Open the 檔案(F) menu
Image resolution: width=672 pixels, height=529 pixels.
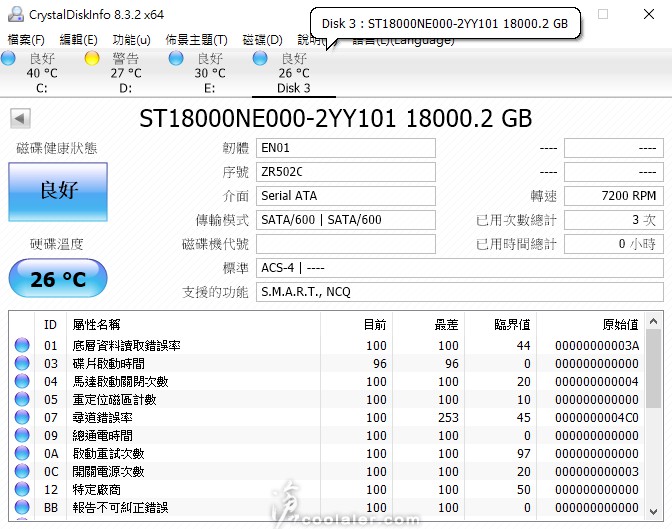(x=26, y=40)
